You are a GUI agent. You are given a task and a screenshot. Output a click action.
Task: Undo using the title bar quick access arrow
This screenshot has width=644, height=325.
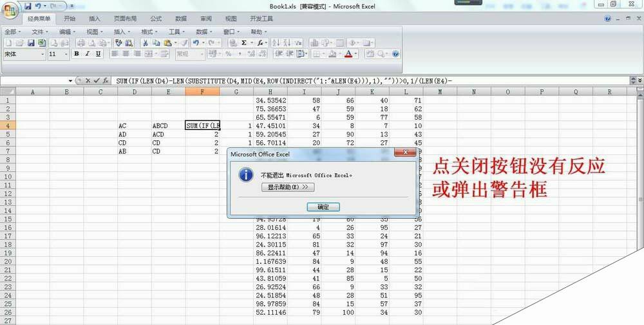(38, 6)
